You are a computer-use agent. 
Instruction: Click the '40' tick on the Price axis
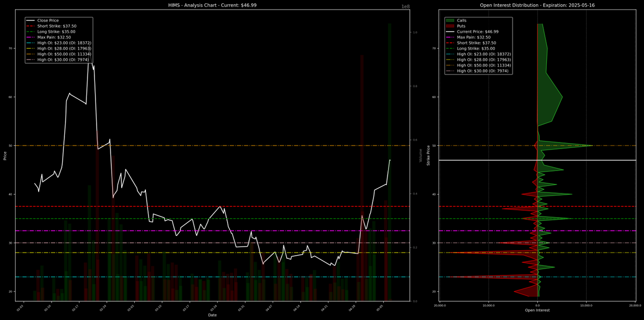tap(11, 194)
